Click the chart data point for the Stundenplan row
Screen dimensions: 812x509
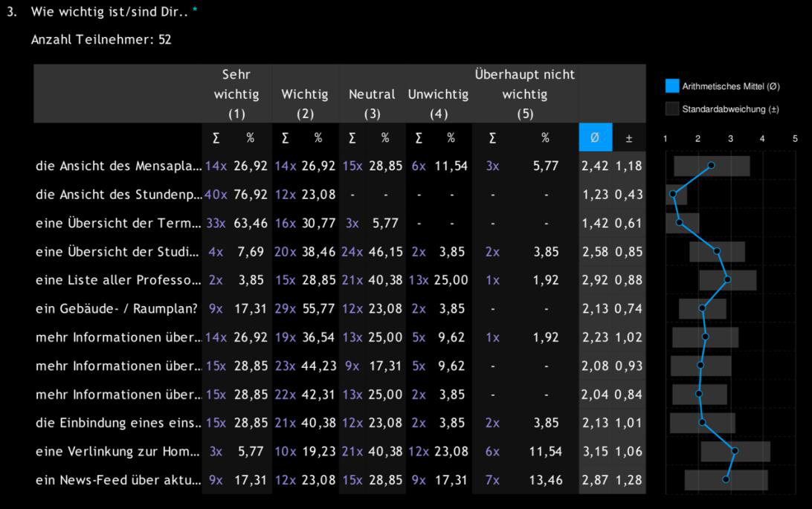click(x=673, y=194)
